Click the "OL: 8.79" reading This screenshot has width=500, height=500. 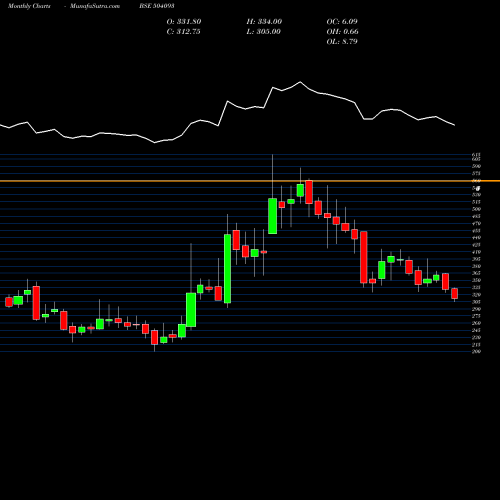pos(342,42)
